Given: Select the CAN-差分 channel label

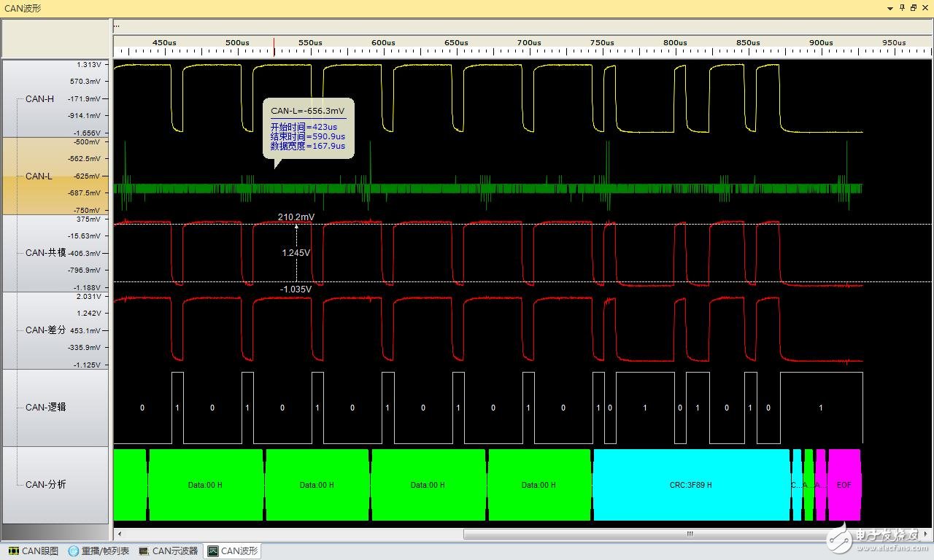Looking at the screenshot, I should 45,330.
